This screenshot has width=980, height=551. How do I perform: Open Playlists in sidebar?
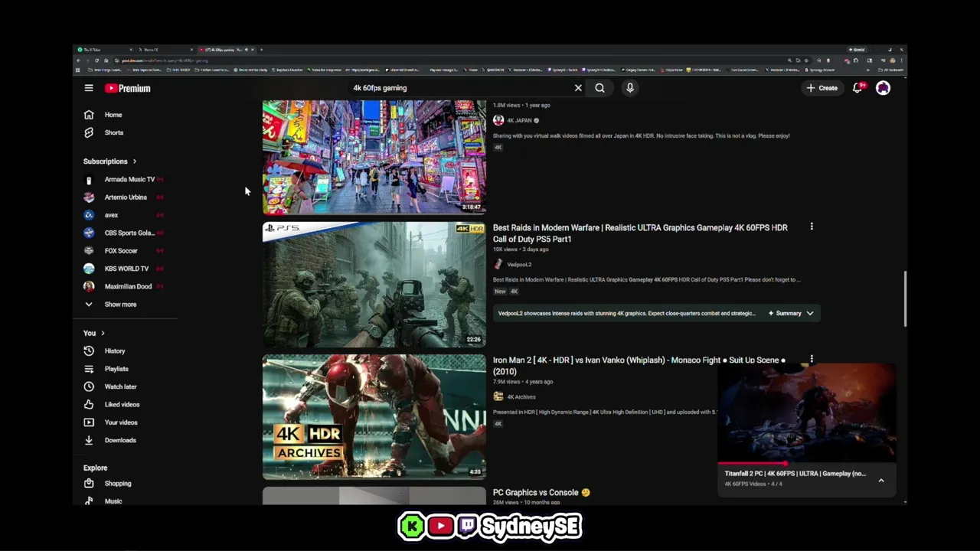(x=116, y=369)
